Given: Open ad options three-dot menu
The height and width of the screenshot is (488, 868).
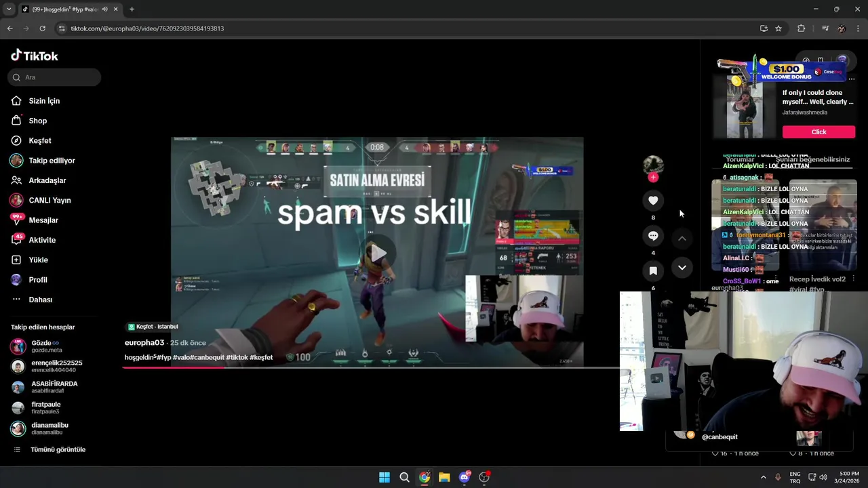Looking at the screenshot, I should click(852, 79).
